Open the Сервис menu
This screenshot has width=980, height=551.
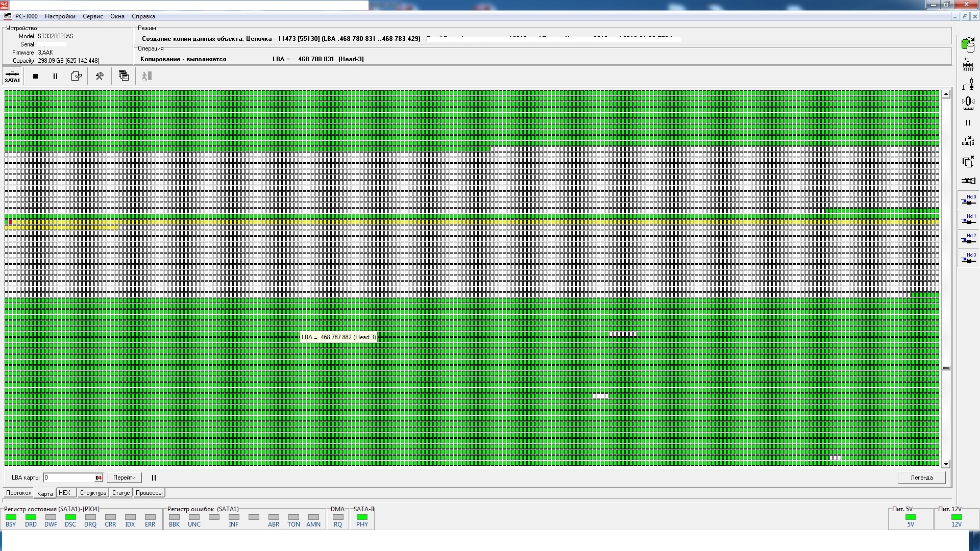(x=93, y=16)
